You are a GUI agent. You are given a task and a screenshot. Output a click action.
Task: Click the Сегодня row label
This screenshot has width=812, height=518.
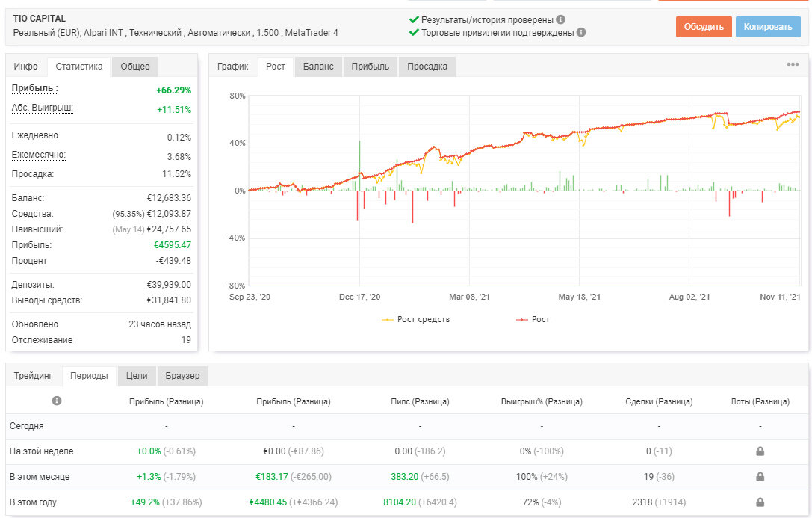26,426
